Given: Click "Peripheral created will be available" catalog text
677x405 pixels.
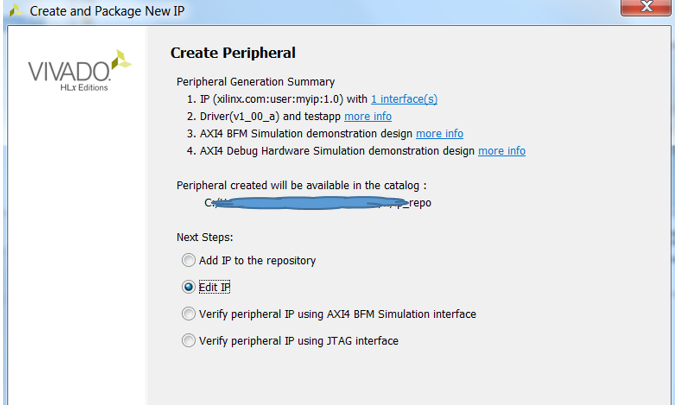Looking at the screenshot, I should [300, 186].
